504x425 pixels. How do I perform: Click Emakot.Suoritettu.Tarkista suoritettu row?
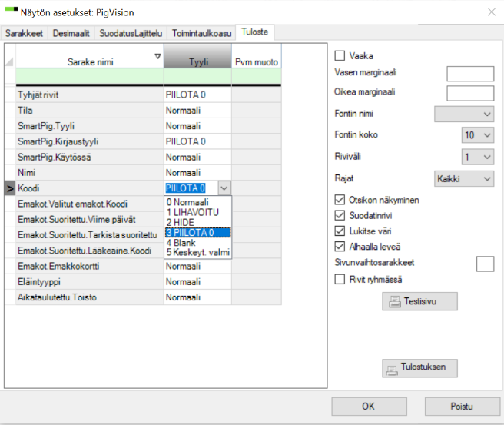90,235
